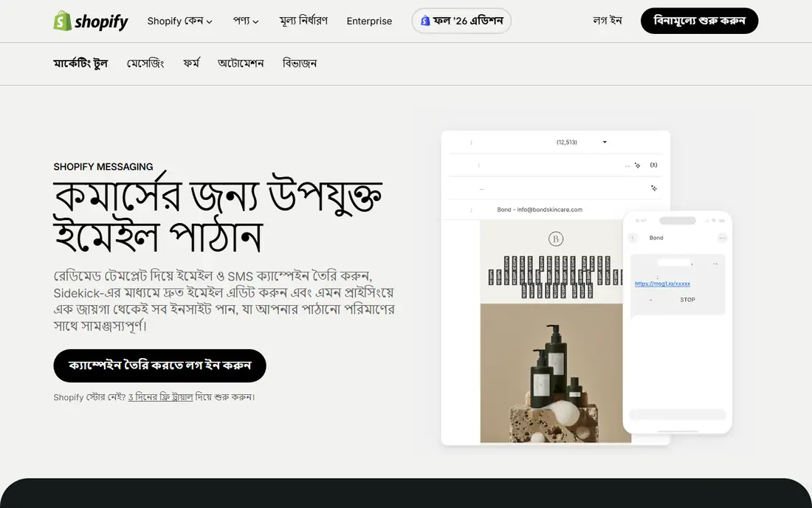812x508 pixels.
Task: Click the emoji icon in the email subject row
Action: pos(653,165)
